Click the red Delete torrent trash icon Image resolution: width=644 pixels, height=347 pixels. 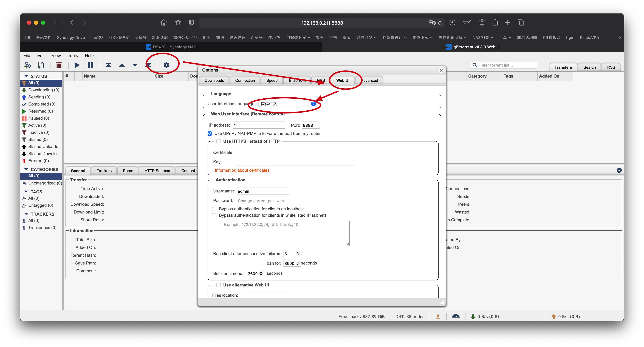[x=59, y=65]
